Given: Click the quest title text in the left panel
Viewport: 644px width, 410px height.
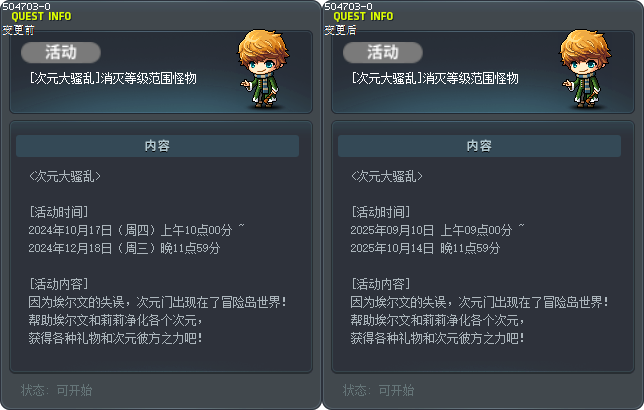Looking at the screenshot, I should pyautogui.click(x=113, y=78).
